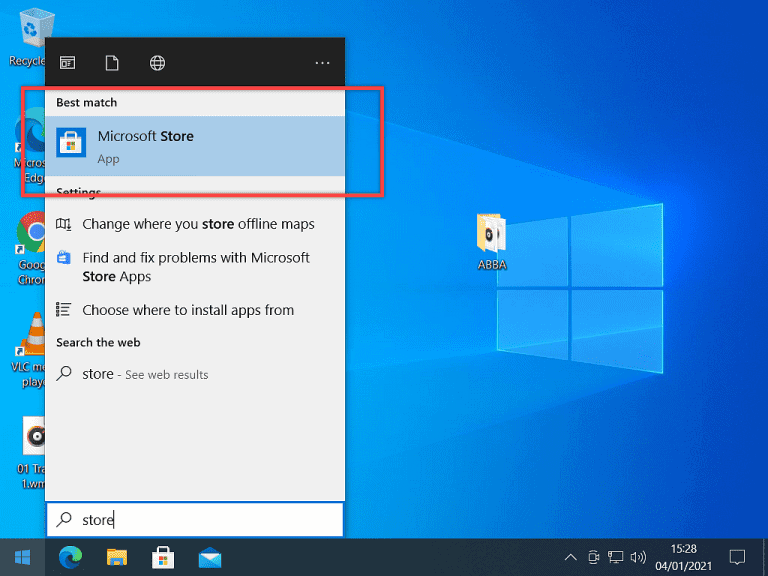
Task: Click the search box containing 'store'
Action: (195, 520)
